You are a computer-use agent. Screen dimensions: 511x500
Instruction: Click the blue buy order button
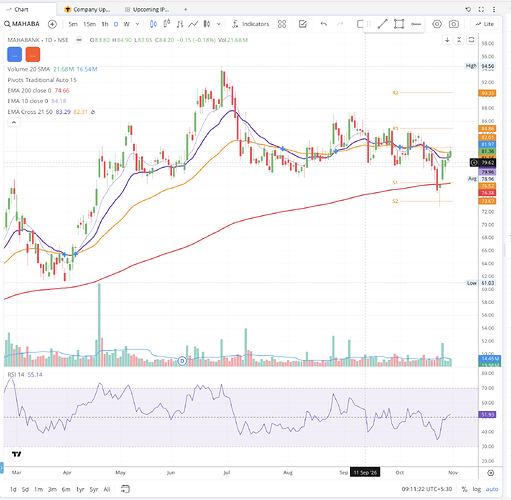click(x=15, y=54)
